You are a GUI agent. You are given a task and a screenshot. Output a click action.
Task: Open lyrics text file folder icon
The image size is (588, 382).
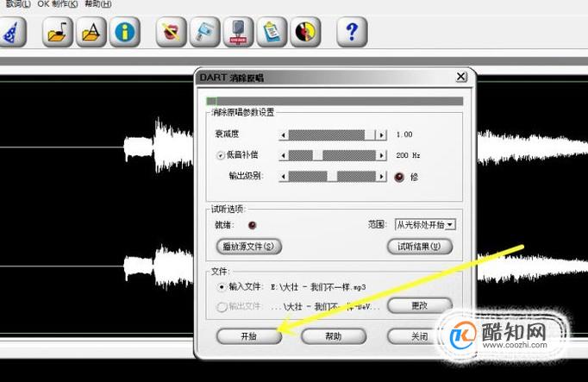click(91, 32)
